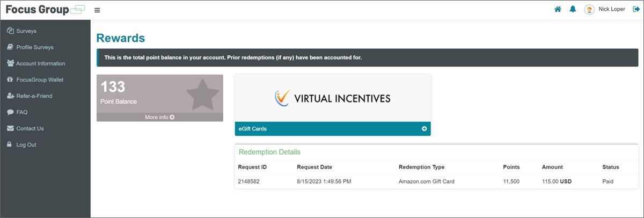Click the Contact Us envelope icon
Viewport: 644px width, 218px height.
pyautogui.click(x=10, y=128)
